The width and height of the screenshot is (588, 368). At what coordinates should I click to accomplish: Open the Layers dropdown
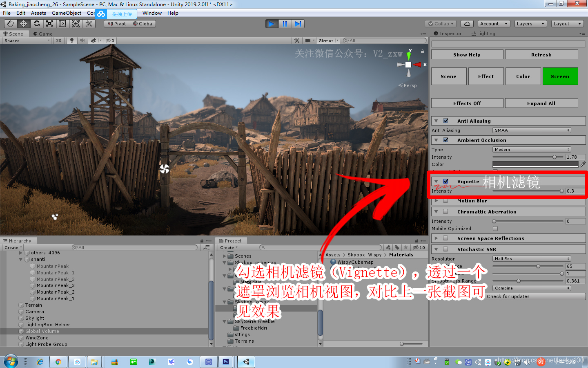pos(530,24)
